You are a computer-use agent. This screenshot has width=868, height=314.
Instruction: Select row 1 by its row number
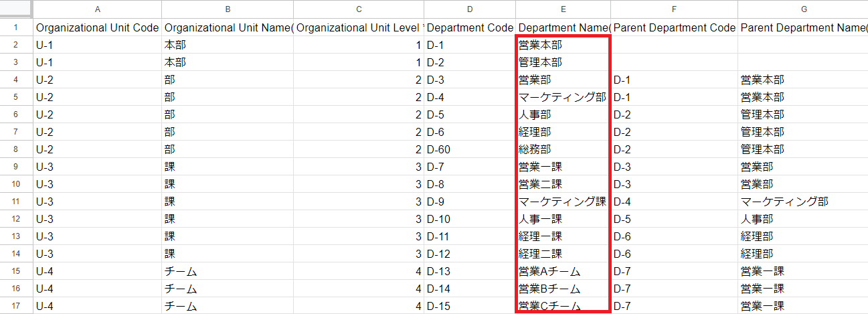click(x=16, y=28)
